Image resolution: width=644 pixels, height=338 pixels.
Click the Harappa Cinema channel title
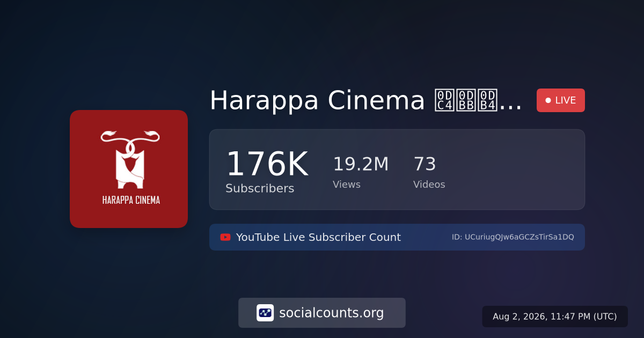(366, 100)
